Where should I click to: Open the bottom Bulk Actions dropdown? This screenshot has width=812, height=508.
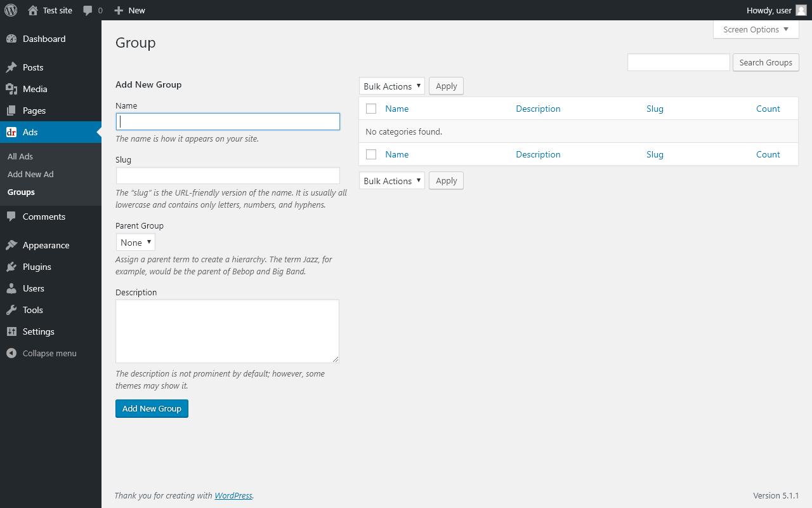tap(392, 181)
